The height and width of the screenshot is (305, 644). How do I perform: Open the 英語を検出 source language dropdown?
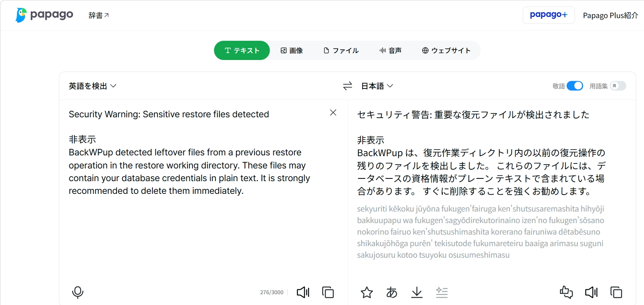(92, 86)
